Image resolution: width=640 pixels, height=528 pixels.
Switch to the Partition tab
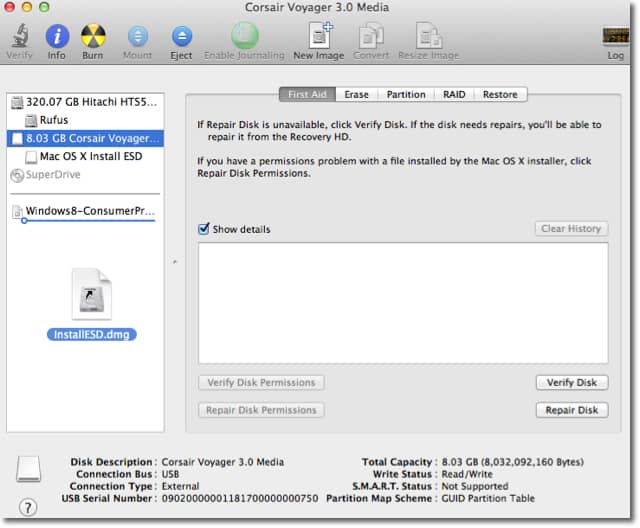coord(406,94)
